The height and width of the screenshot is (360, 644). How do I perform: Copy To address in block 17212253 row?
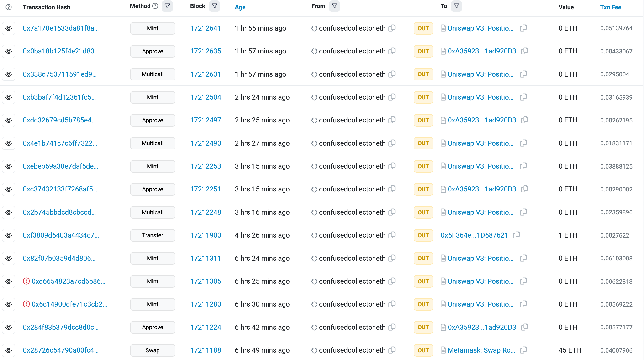523,166
